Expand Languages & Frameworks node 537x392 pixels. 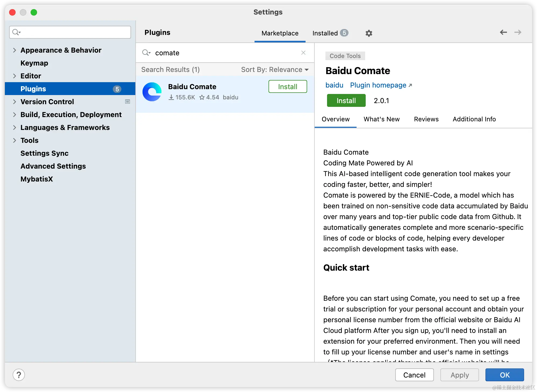coord(14,128)
